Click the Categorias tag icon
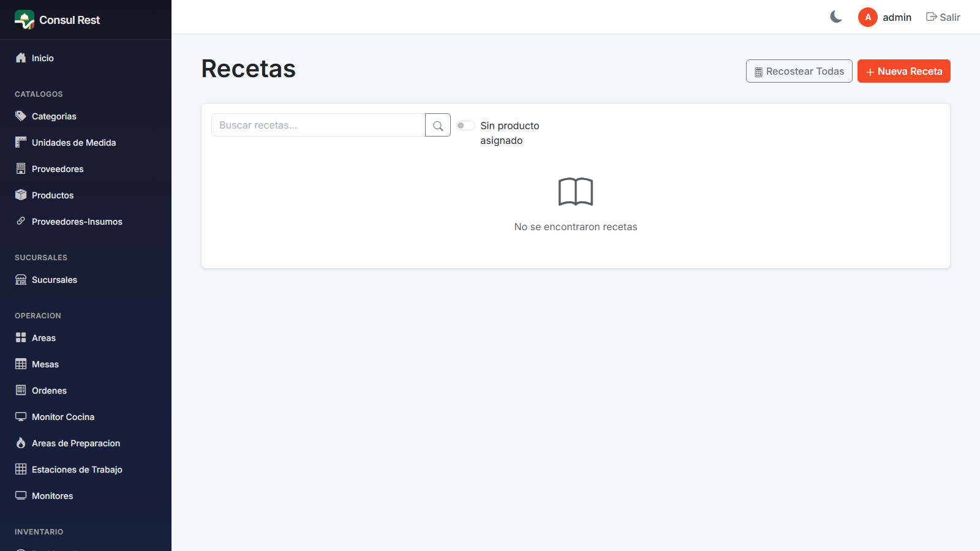 tap(21, 116)
